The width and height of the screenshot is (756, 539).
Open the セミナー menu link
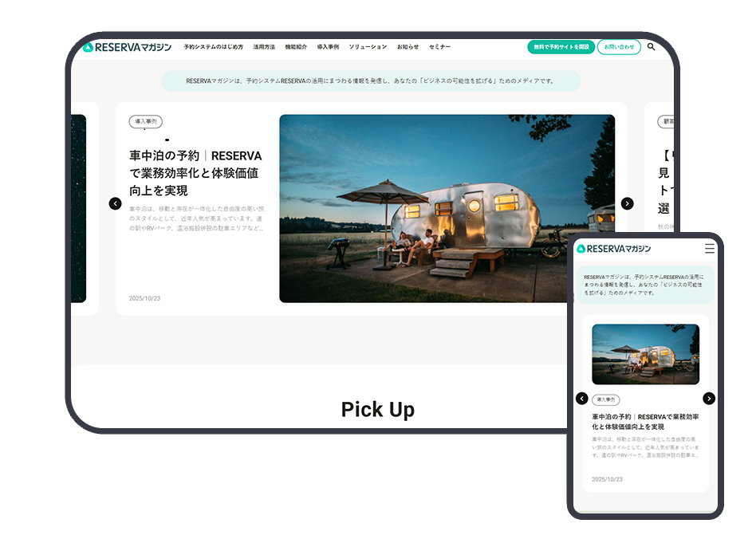point(439,47)
